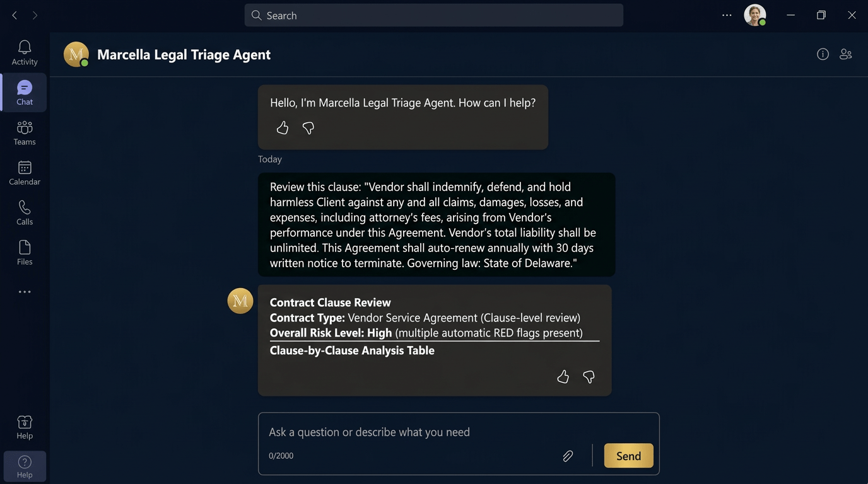Open the Calendar view
Viewport: 868px width, 484px height.
25,173
